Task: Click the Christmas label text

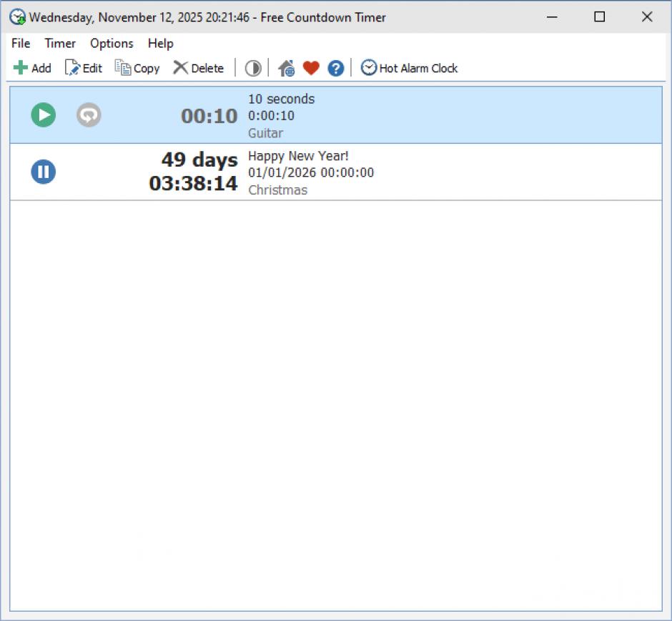Action: pyautogui.click(x=278, y=190)
